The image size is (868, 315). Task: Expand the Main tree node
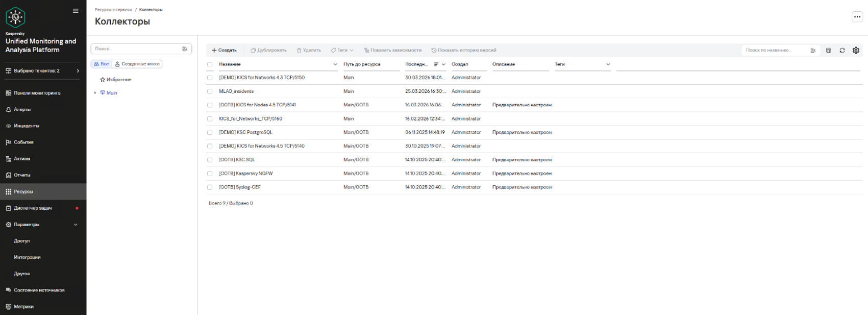coord(95,93)
